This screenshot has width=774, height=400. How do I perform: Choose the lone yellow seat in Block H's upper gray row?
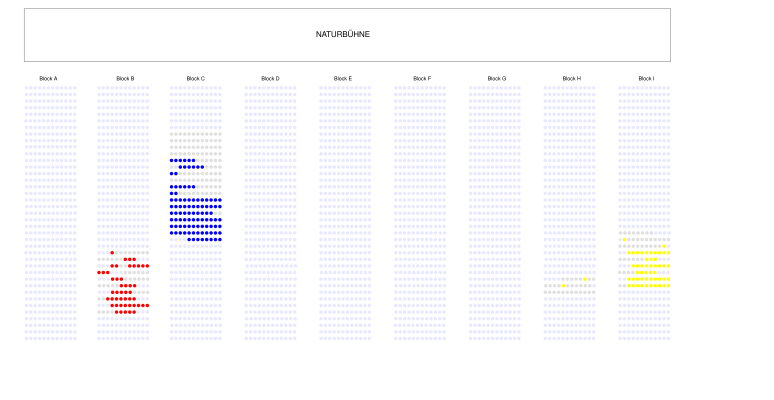585,279
